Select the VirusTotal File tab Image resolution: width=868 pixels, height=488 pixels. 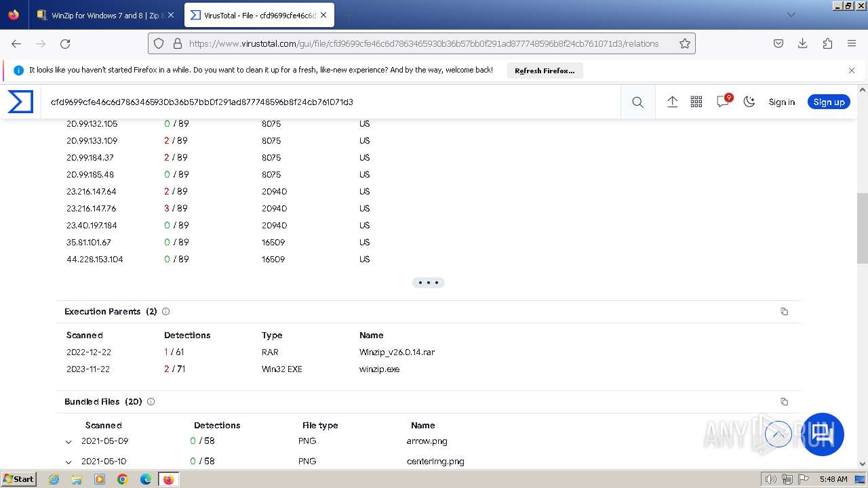coord(259,15)
